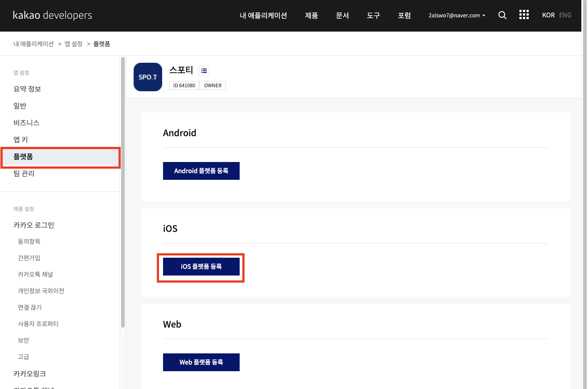This screenshot has height=389, width=588.
Task: Open the 포럼 menu
Action: pos(404,16)
